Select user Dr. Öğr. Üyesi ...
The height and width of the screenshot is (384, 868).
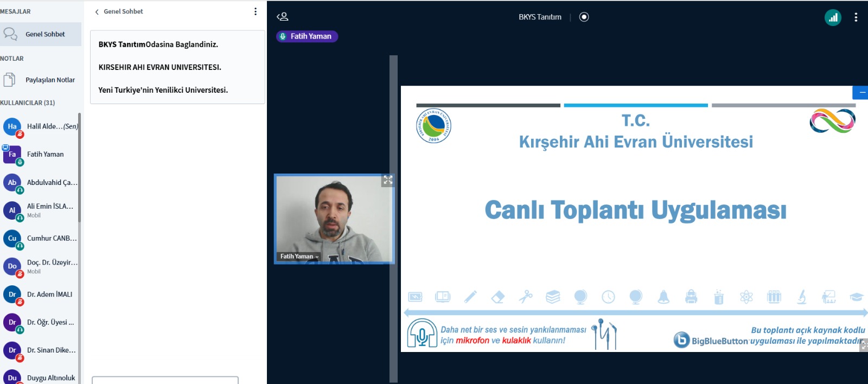pos(40,322)
